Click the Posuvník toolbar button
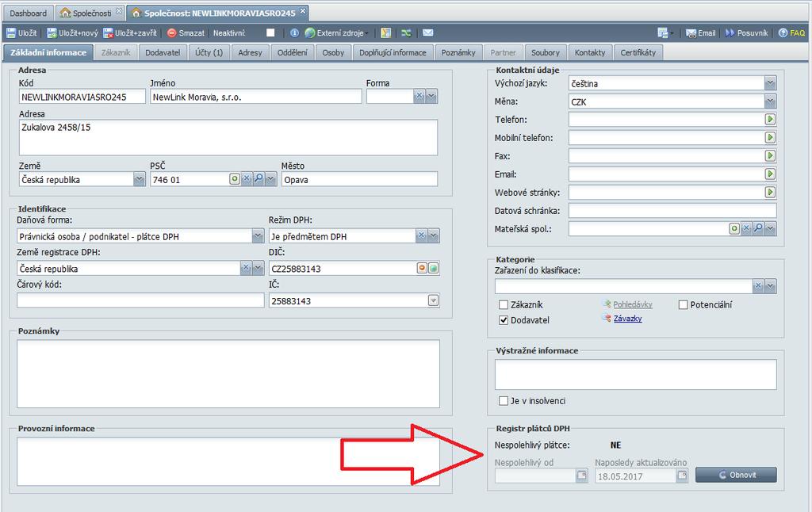 (x=746, y=33)
